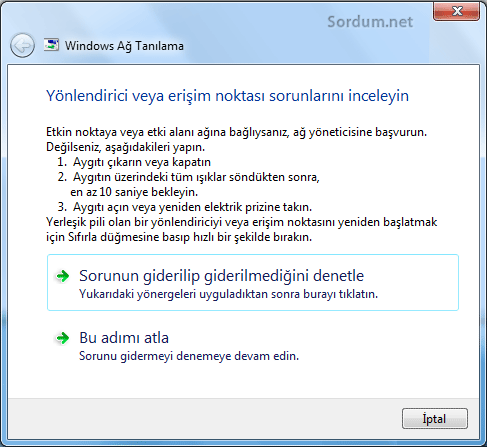
Task: Click step '3. Aygıtı açın veya yeniden elektrik prizine takın.'
Action: [x=185, y=207]
